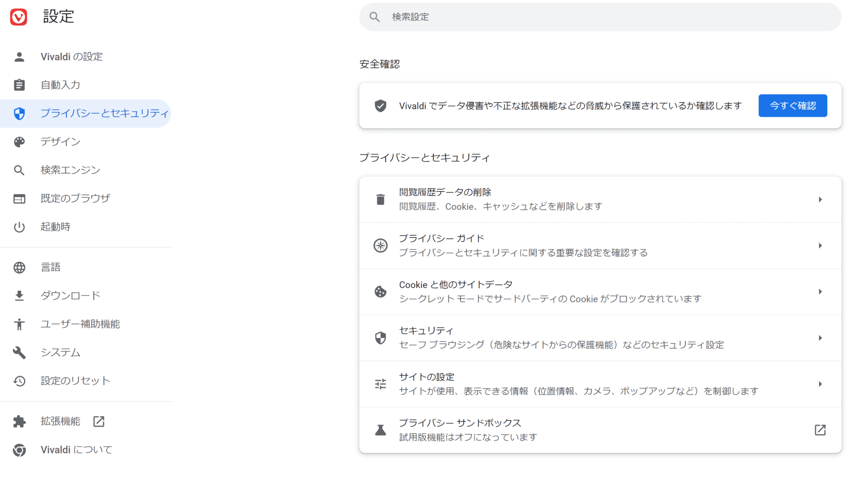Click the reset clock icon for 設定のリセット
The width and height of the screenshot is (868, 481).
(19, 381)
